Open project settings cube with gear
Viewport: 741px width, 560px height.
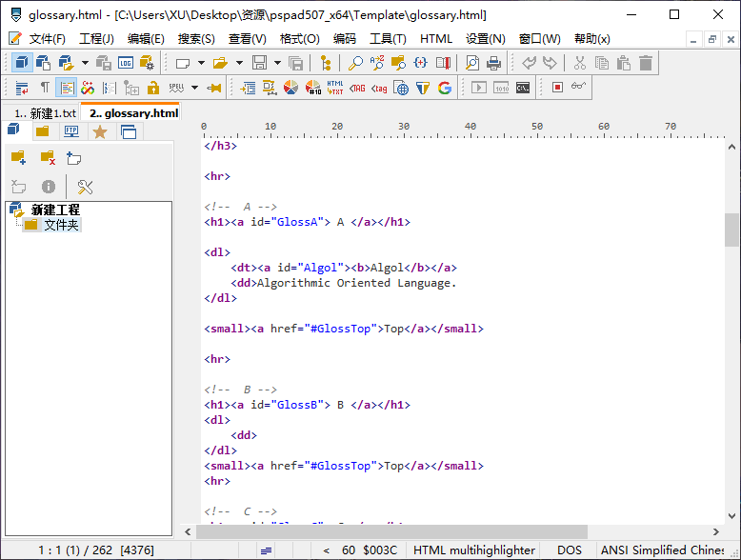(147, 62)
